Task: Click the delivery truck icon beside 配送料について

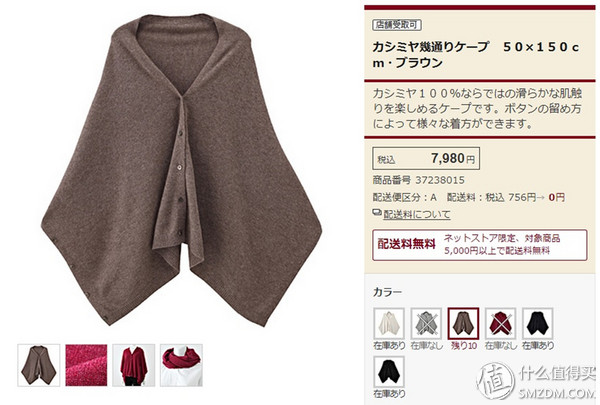Action: pyautogui.click(x=377, y=212)
